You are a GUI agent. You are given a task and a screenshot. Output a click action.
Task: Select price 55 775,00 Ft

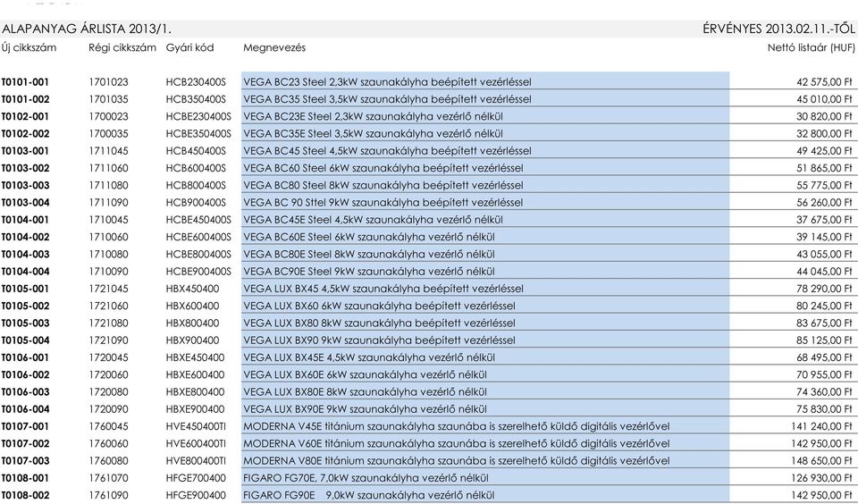click(x=825, y=186)
